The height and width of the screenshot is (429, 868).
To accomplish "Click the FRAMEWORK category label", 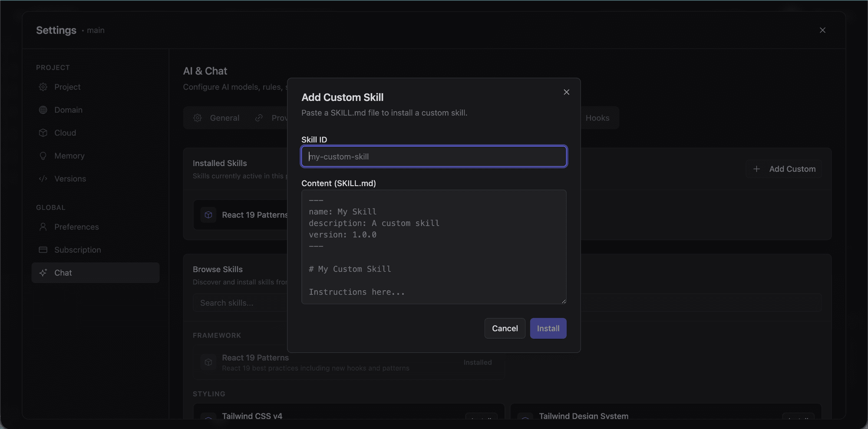I will [x=217, y=335].
